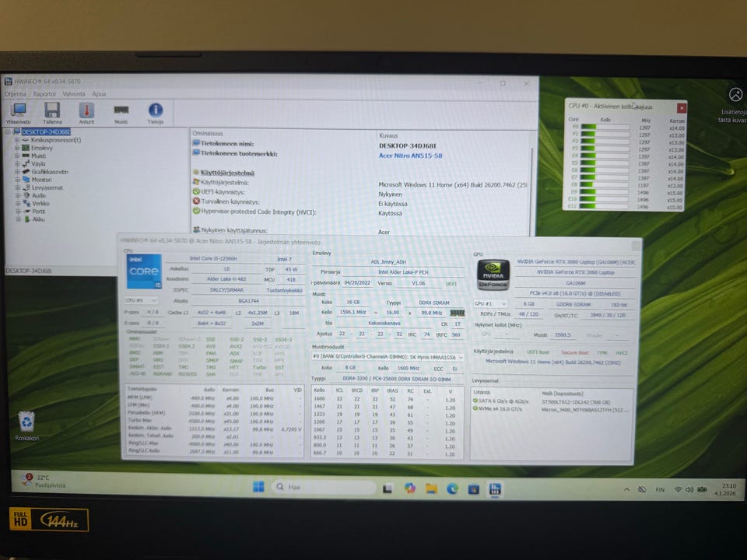Collapse the DESKTOP-34DJ68I root tree node
747x560 pixels.
point(8,132)
